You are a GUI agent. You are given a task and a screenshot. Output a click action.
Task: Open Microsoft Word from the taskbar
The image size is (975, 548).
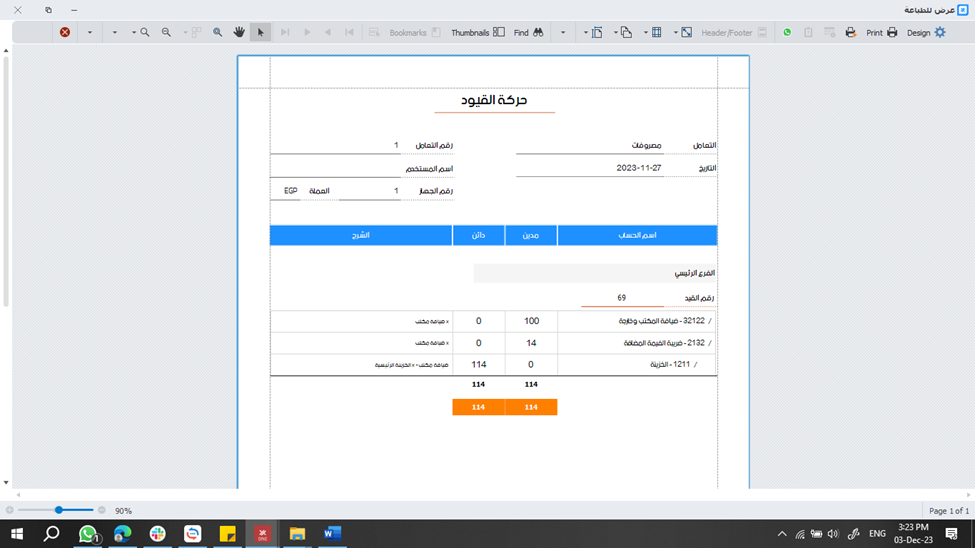(332, 534)
